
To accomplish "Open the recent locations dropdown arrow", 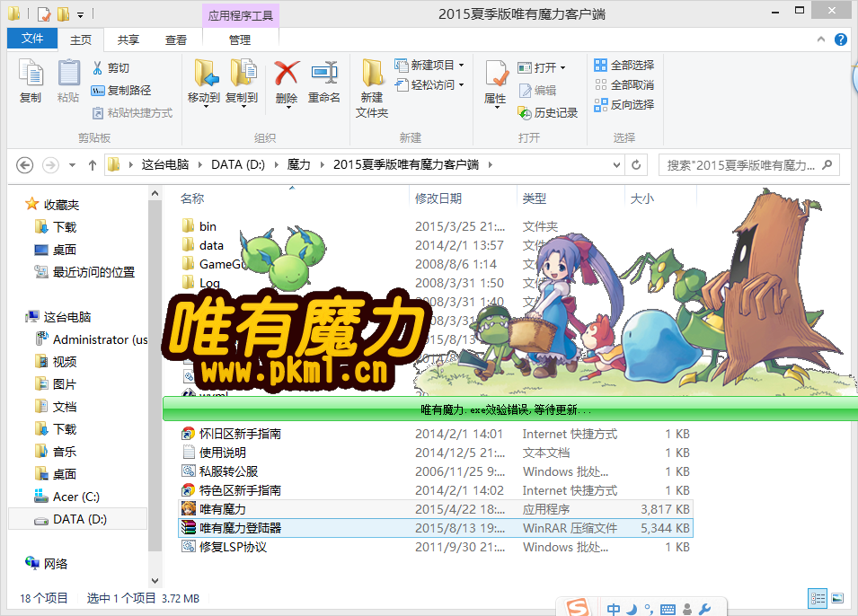I will click(72, 165).
